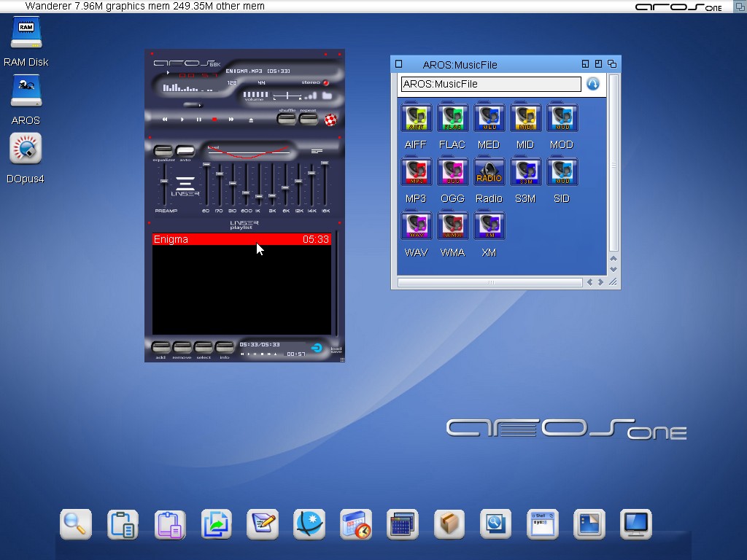Toggle the equalizer auto switch
The width and height of the screenshot is (747, 560).
tap(185, 151)
